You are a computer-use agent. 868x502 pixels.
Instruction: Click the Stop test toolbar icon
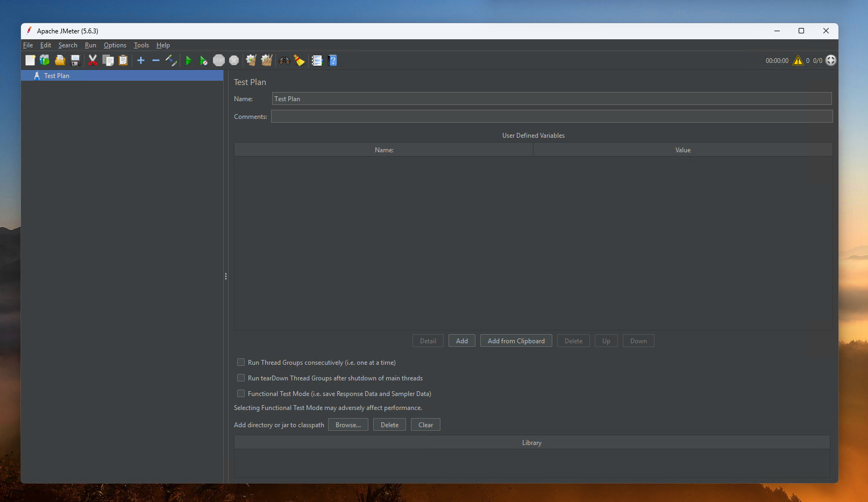pyautogui.click(x=219, y=60)
